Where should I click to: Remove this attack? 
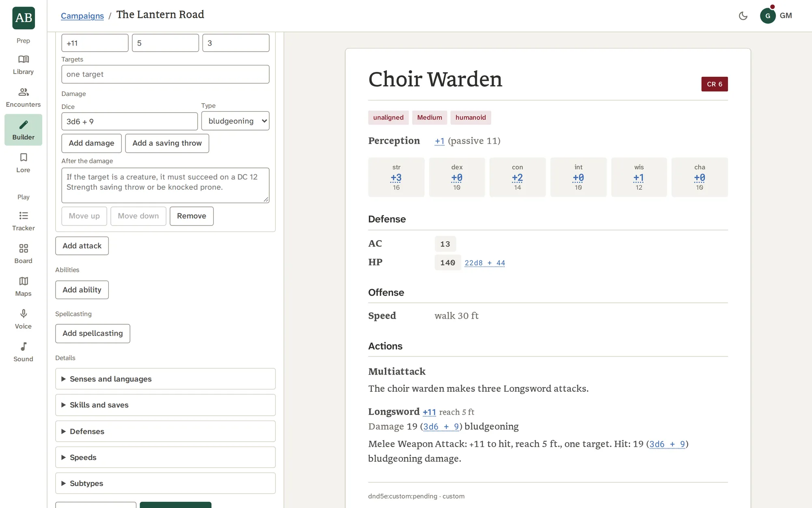coord(192,216)
